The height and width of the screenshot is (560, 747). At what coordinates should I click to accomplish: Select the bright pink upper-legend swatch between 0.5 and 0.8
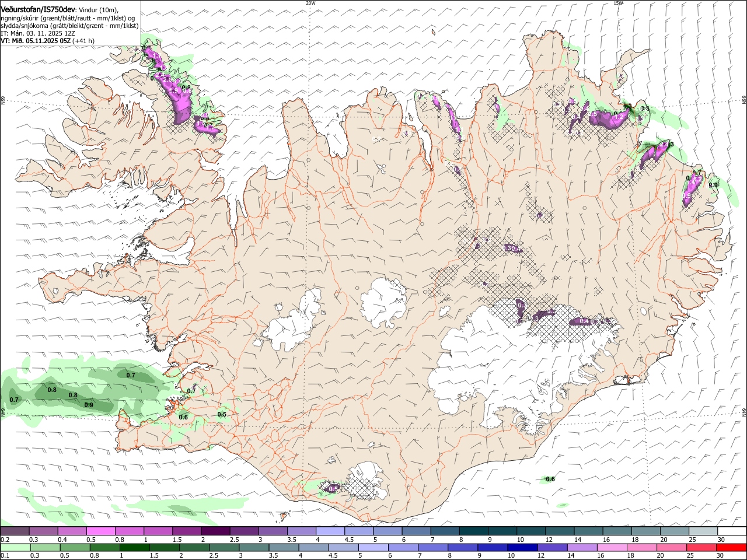coord(100,531)
